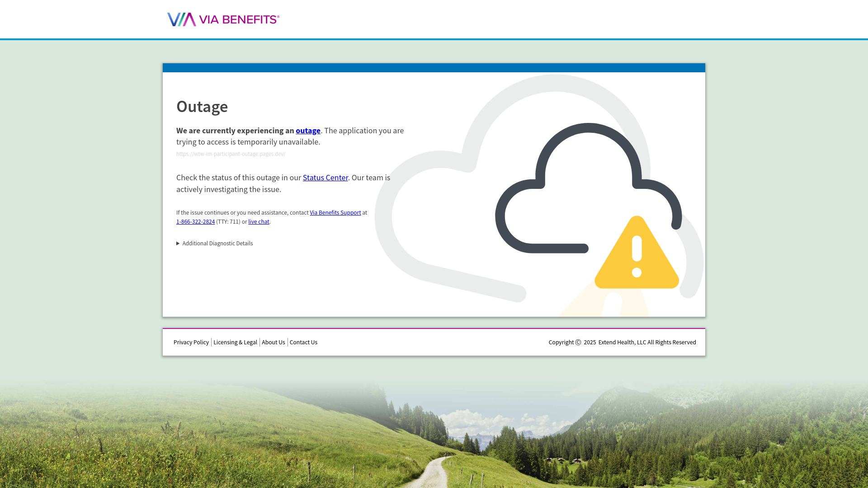
Task: Click the Outage heading
Action: pos(202,107)
